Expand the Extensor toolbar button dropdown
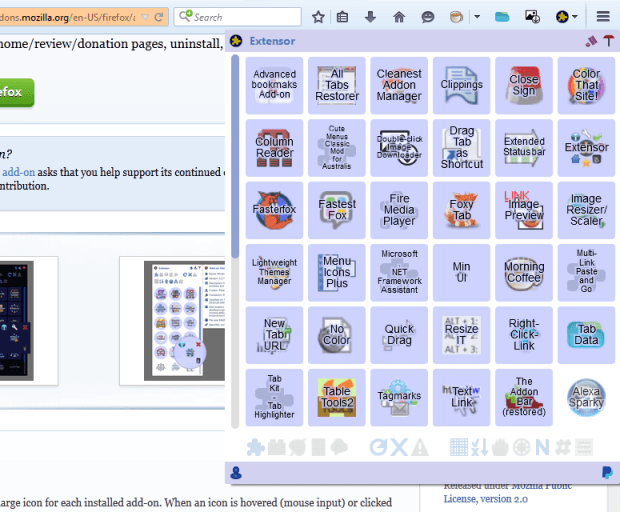Screen dimensions: 620x512 (x=579, y=17)
